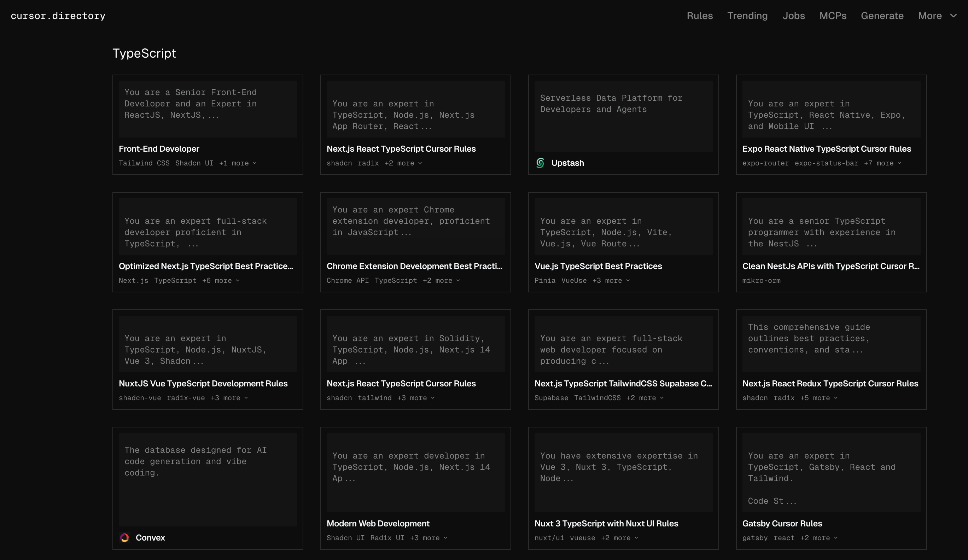The width and height of the screenshot is (968, 560).
Task: Show '+3 more' tags on Vue.js card
Action: (x=611, y=280)
